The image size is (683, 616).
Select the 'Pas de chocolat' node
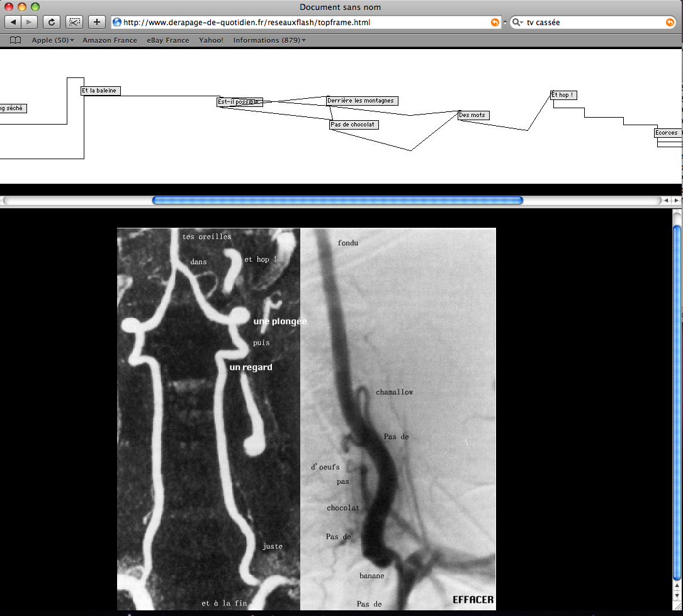354,125
